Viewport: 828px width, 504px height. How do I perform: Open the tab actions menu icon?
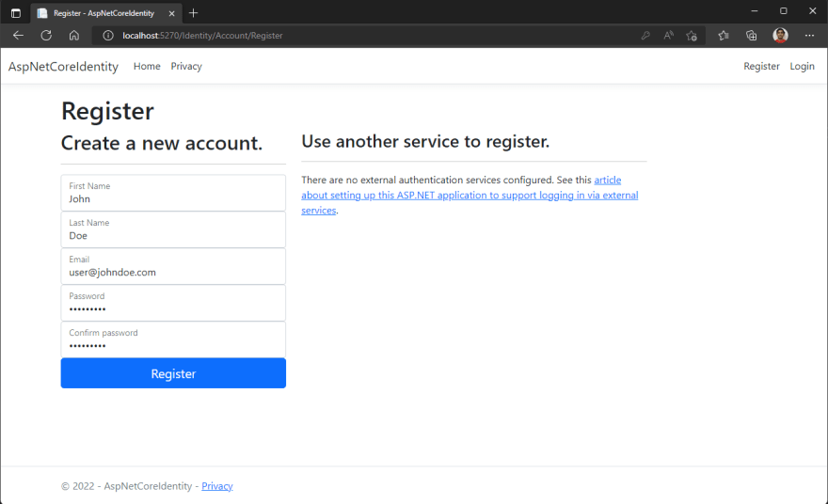pyautogui.click(x=16, y=13)
